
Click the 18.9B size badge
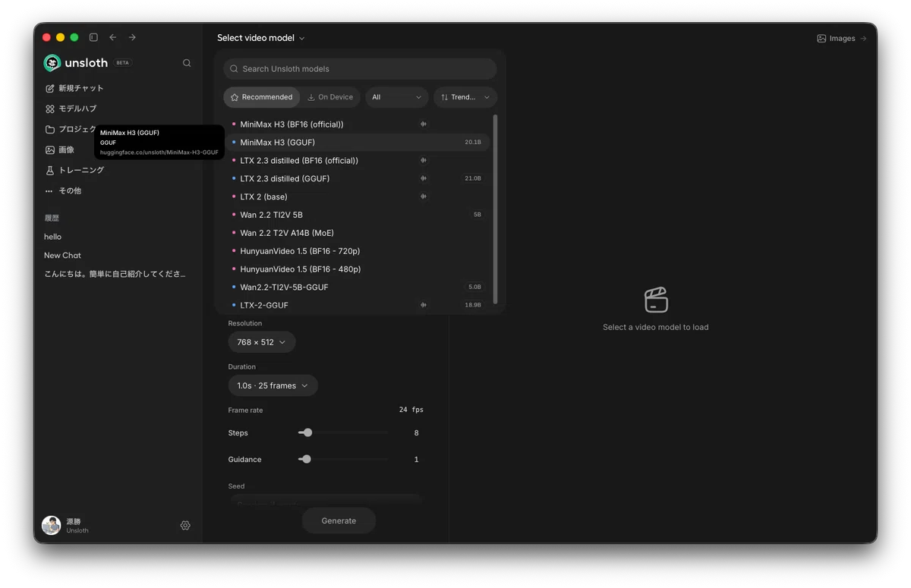(x=473, y=305)
